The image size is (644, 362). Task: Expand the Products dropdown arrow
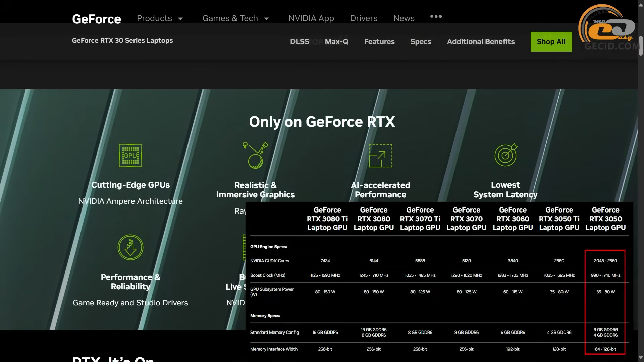(180, 19)
